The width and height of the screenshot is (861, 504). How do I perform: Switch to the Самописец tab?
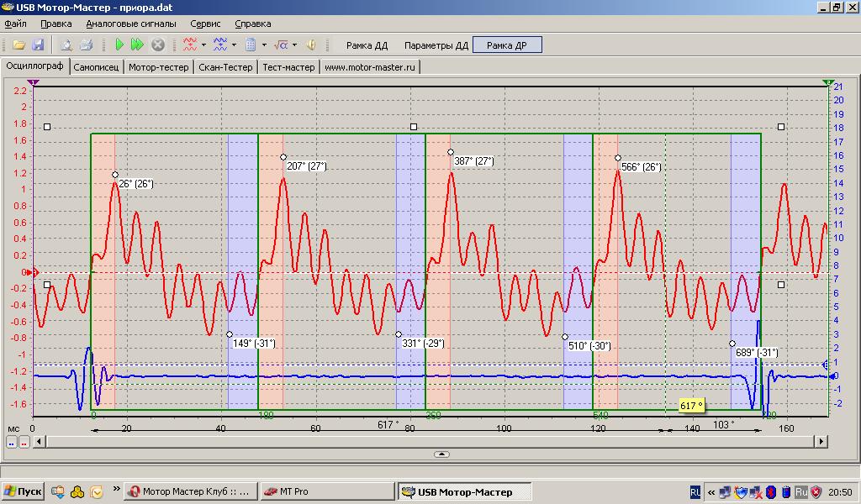coord(96,67)
